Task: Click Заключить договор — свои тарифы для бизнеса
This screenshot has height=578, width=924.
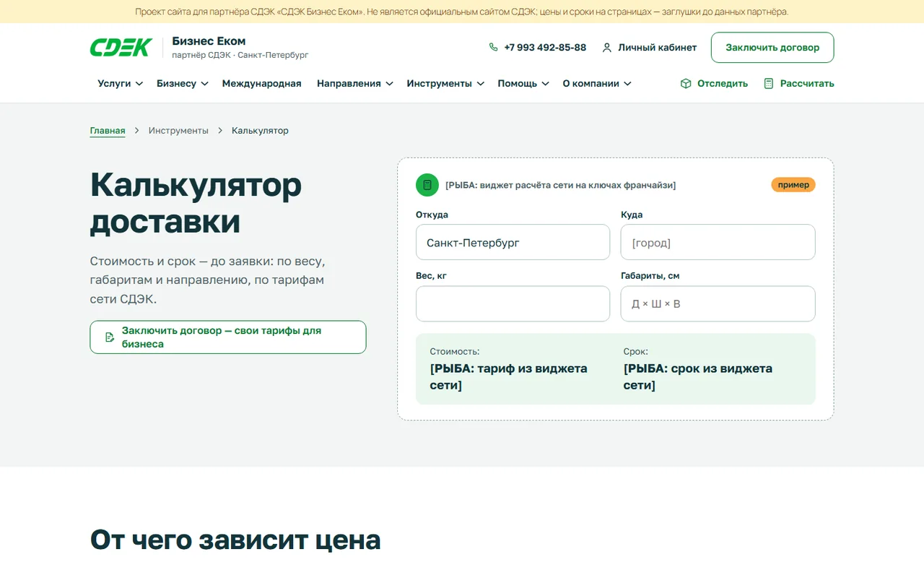Action: [x=228, y=337]
